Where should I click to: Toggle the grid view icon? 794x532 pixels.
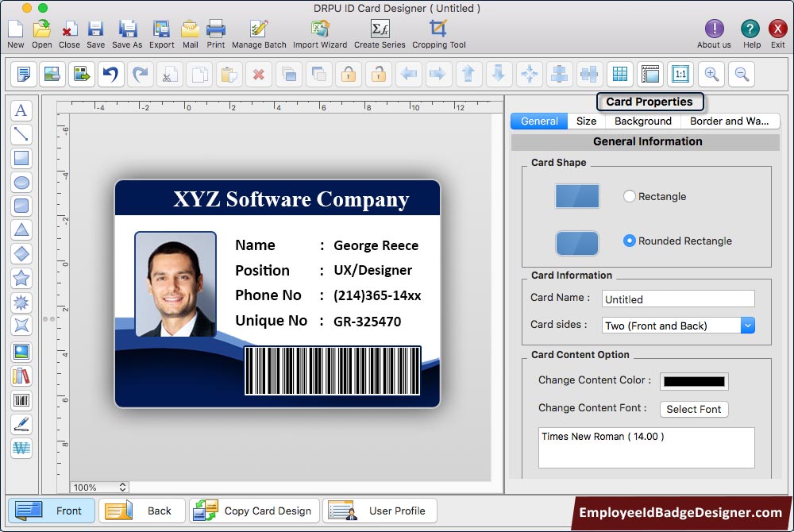[620, 75]
